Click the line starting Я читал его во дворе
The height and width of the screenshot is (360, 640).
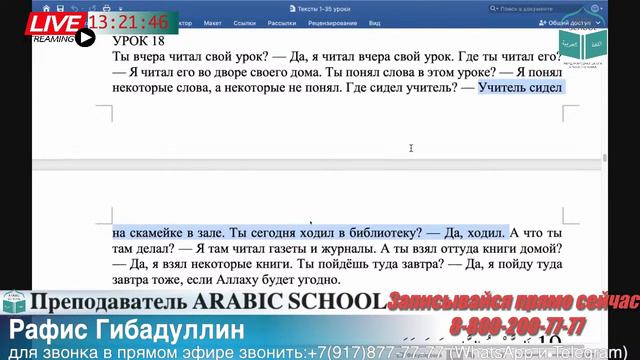coord(337,72)
